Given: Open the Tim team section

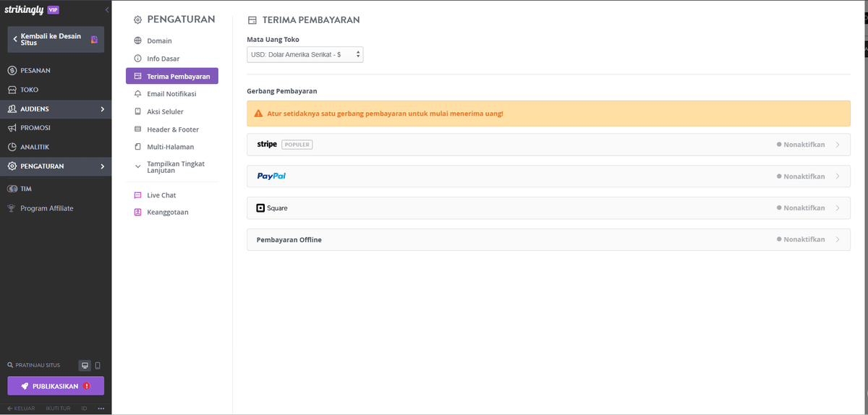Looking at the screenshot, I should [25, 189].
